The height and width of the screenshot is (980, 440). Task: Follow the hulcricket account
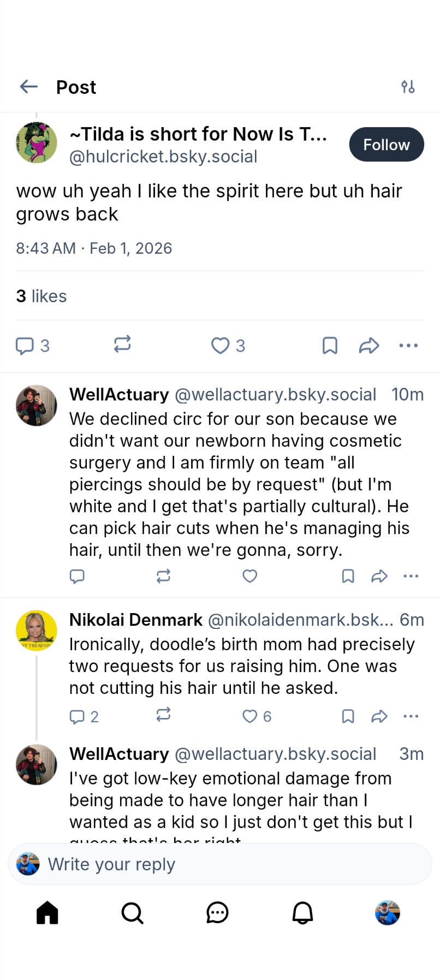(x=386, y=145)
